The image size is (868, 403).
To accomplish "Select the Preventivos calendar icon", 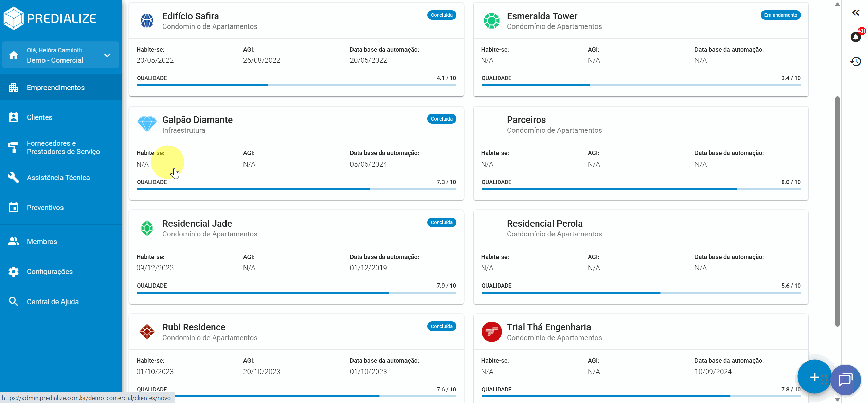I will click(x=13, y=207).
